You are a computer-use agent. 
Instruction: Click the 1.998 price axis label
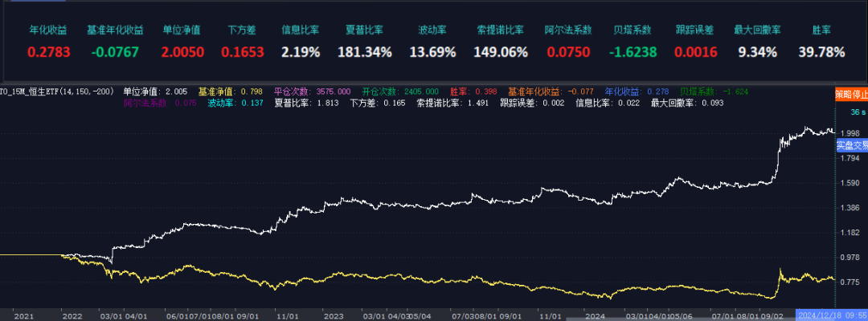[850, 133]
